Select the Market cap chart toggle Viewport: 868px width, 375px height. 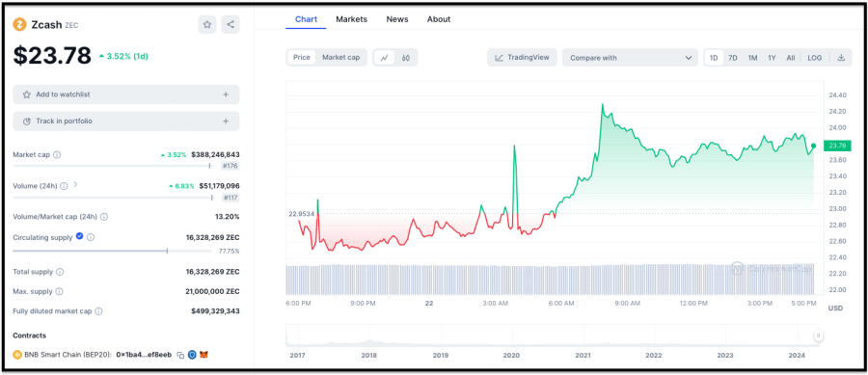click(x=341, y=58)
